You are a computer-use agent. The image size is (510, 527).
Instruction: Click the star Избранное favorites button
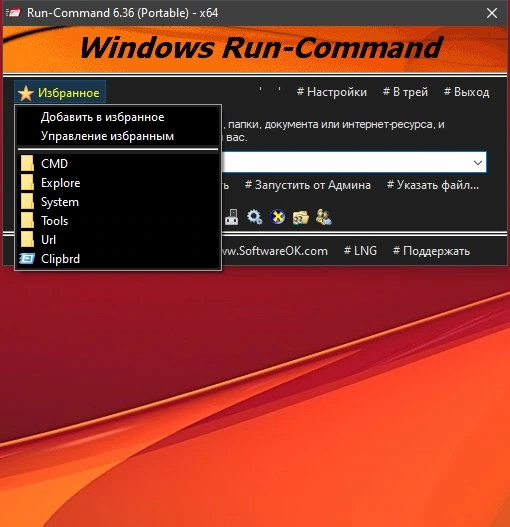60,92
